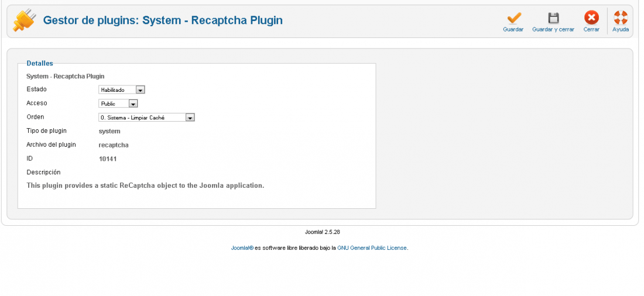Open the Estado dropdown showing Habilitado
The image size is (644, 296).
click(122, 90)
